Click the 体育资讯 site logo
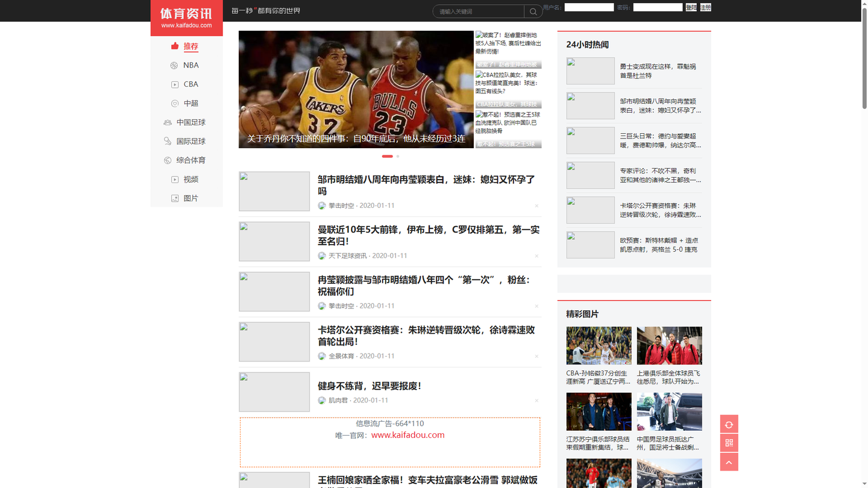Image resolution: width=868 pixels, height=488 pixels. click(186, 17)
